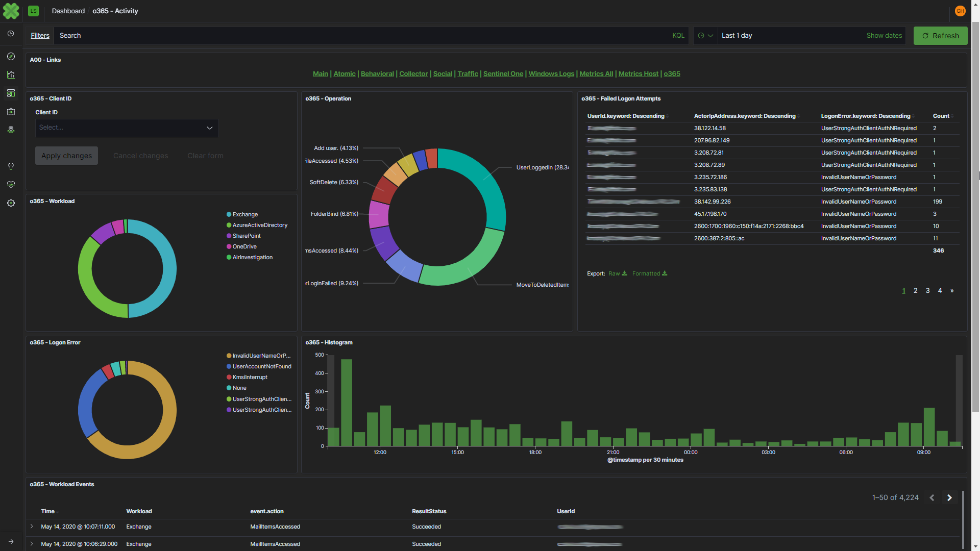The width and height of the screenshot is (980, 551).
Task: Expand the May 14 10:07:11 event row
Action: click(x=32, y=527)
